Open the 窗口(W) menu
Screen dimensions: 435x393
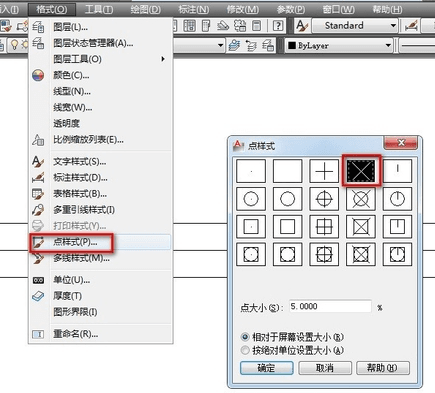coord(338,9)
